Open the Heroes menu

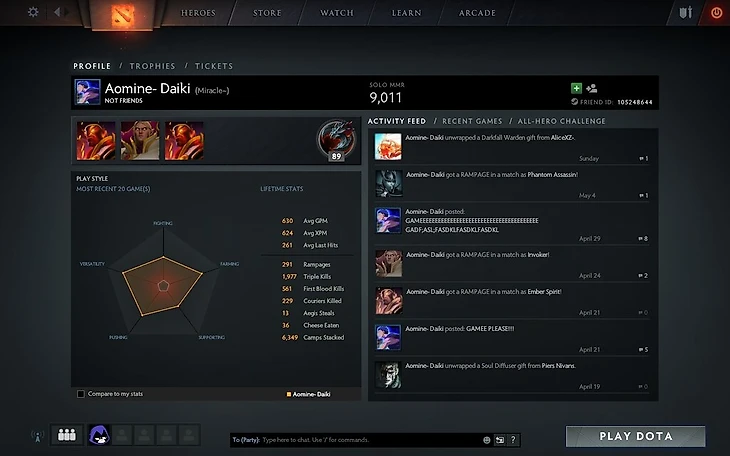[198, 13]
